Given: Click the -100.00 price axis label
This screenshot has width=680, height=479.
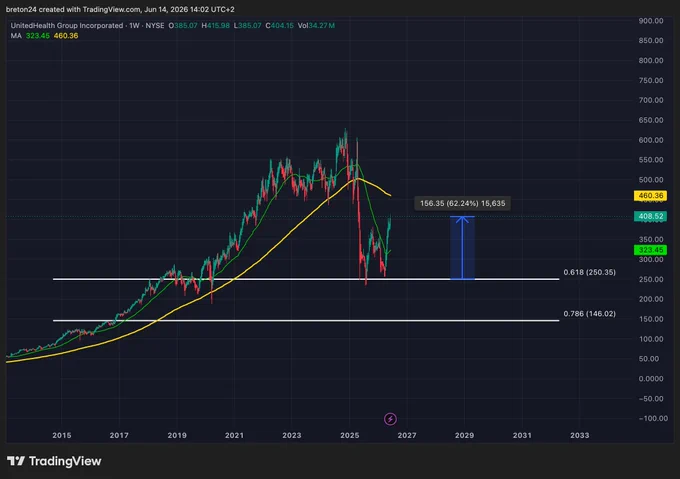Looking at the screenshot, I should tap(653, 418).
